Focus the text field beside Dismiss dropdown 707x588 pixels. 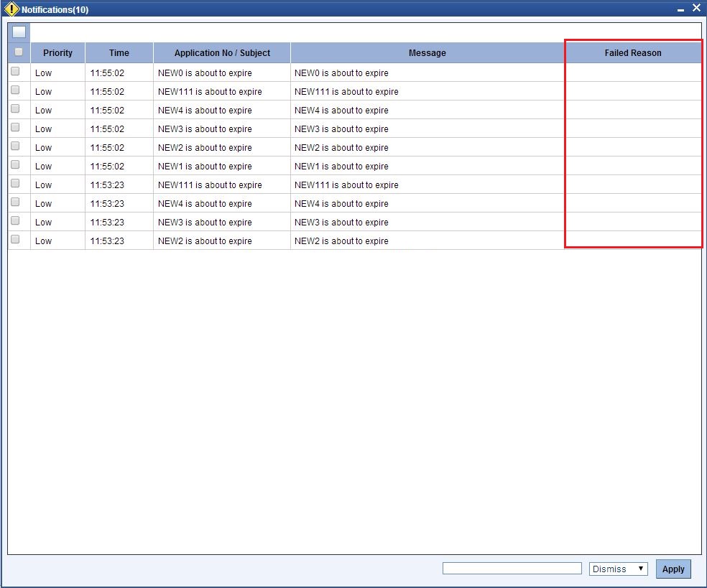(512, 568)
